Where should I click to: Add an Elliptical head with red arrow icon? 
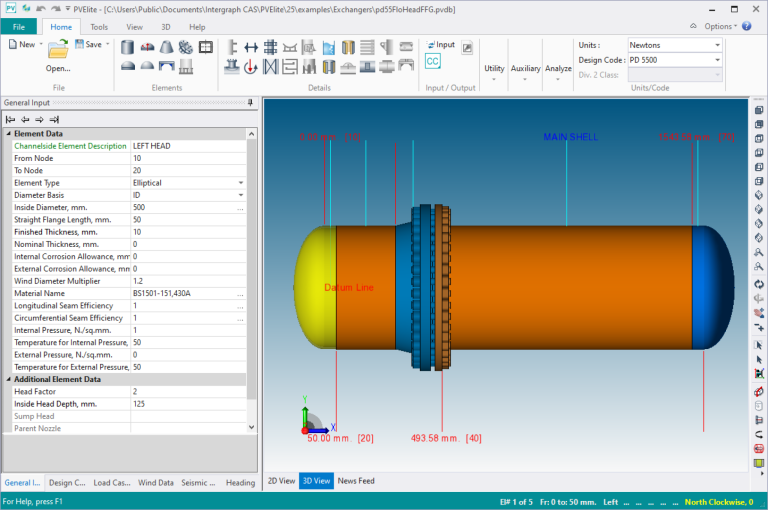147,47
